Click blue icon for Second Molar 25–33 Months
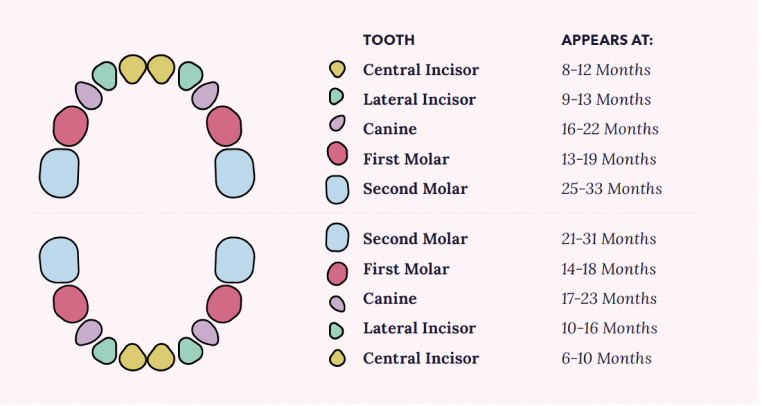This screenshot has height=406, width=762. click(x=337, y=188)
